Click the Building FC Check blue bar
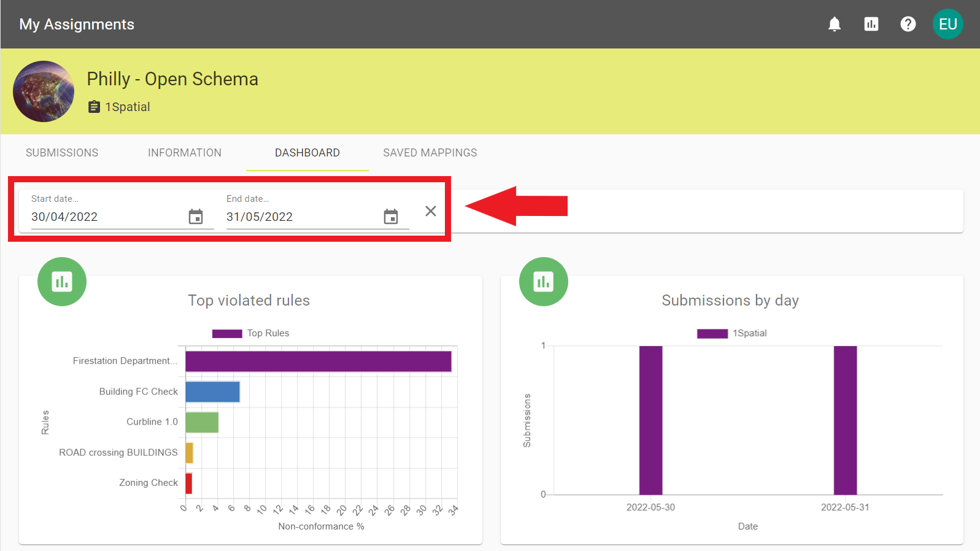Viewport: 980px width, 551px height. pyautogui.click(x=212, y=391)
